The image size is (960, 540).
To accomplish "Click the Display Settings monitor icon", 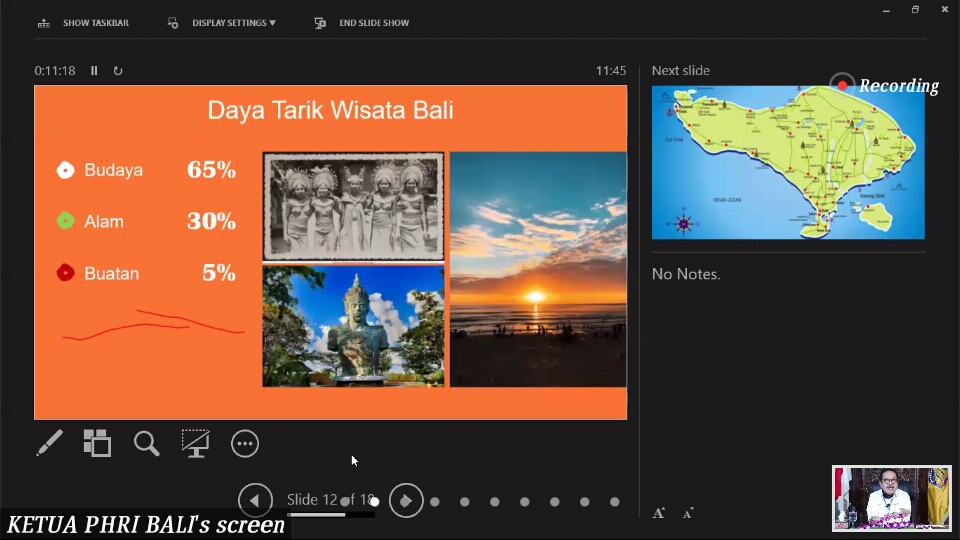I will point(173,23).
